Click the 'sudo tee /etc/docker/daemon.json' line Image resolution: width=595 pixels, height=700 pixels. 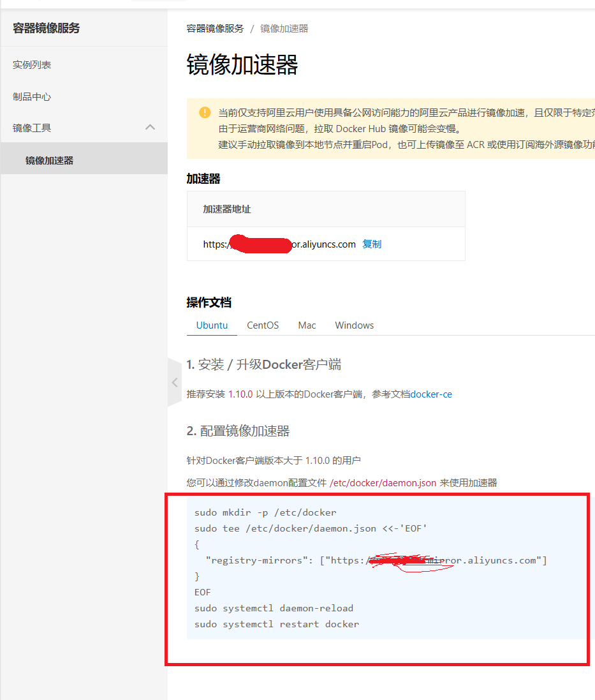(311, 528)
